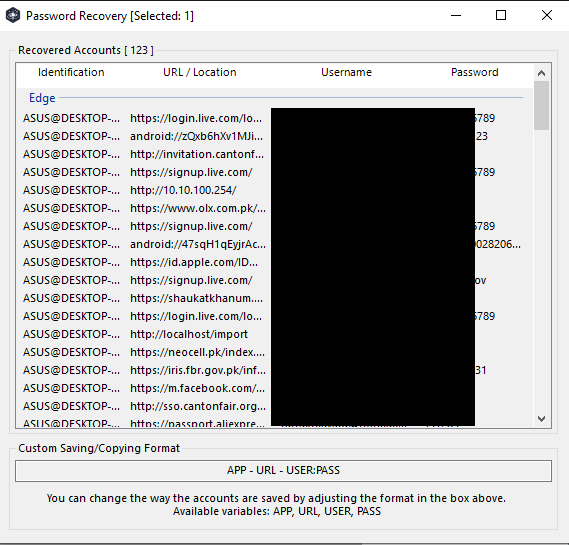The width and height of the screenshot is (569, 545).
Task: Minimize the Password Recovery window
Action: tap(456, 15)
